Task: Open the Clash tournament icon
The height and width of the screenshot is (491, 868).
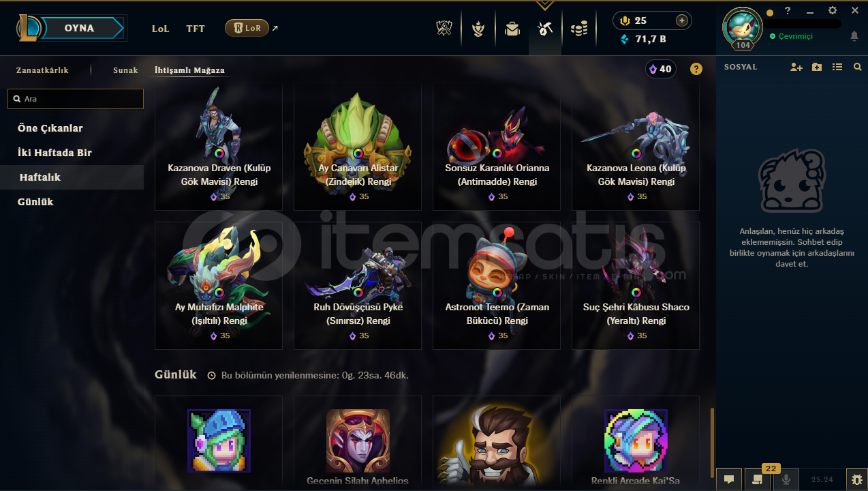Action: click(x=445, y=29)
